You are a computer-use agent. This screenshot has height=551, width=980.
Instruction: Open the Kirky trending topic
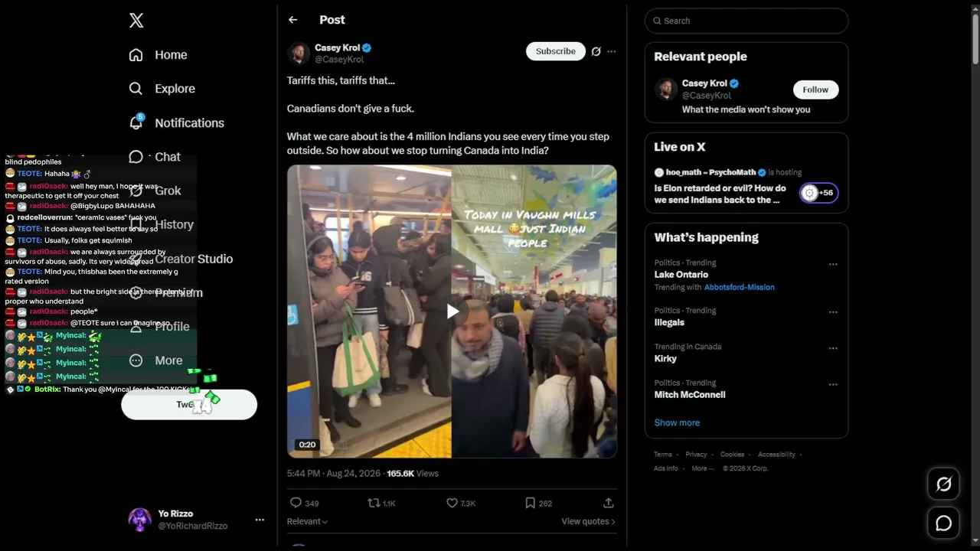(x=665, y=358)
